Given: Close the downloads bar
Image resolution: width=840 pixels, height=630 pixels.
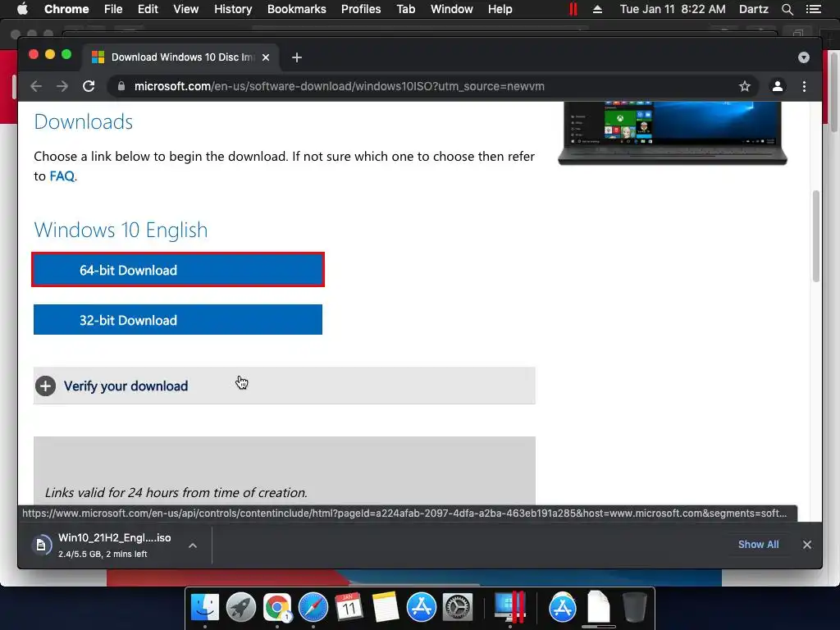Looking at the screenshot, I should coord(807,545).
